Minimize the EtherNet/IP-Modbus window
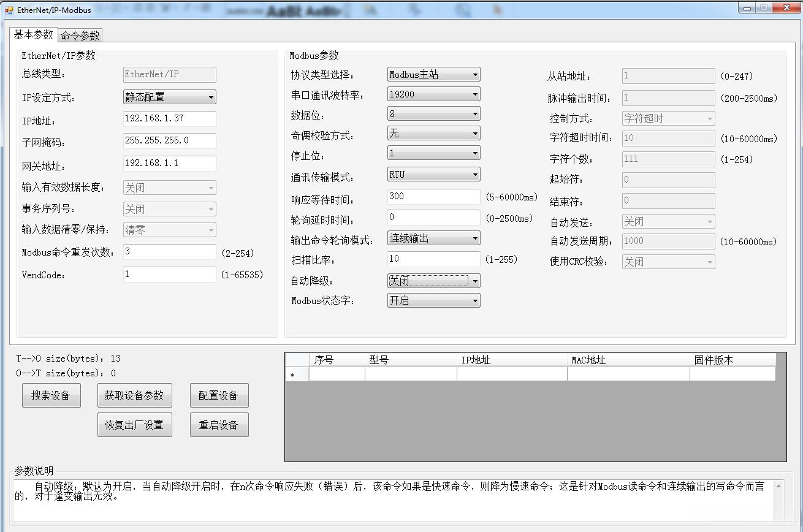The image size is (803, 532). tap(747, 8)
